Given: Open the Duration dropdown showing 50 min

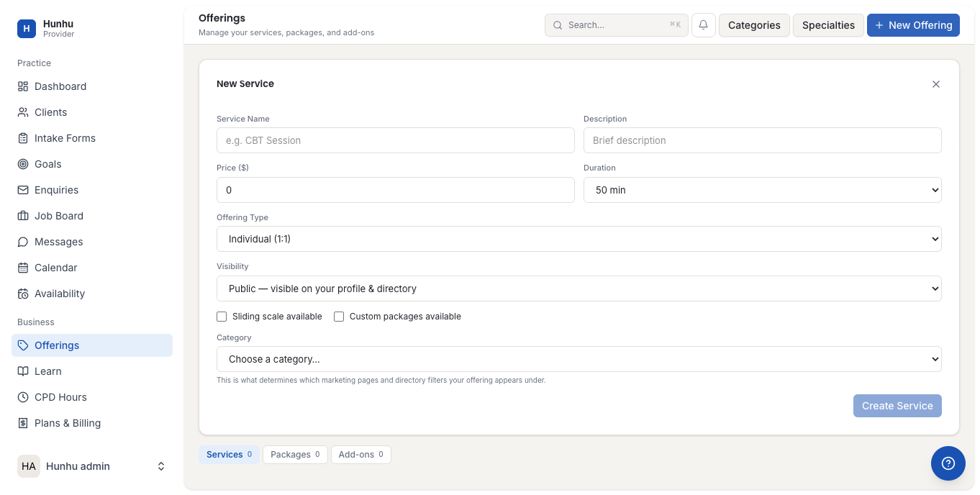Looking at the screenshot, I should [763, 190].
